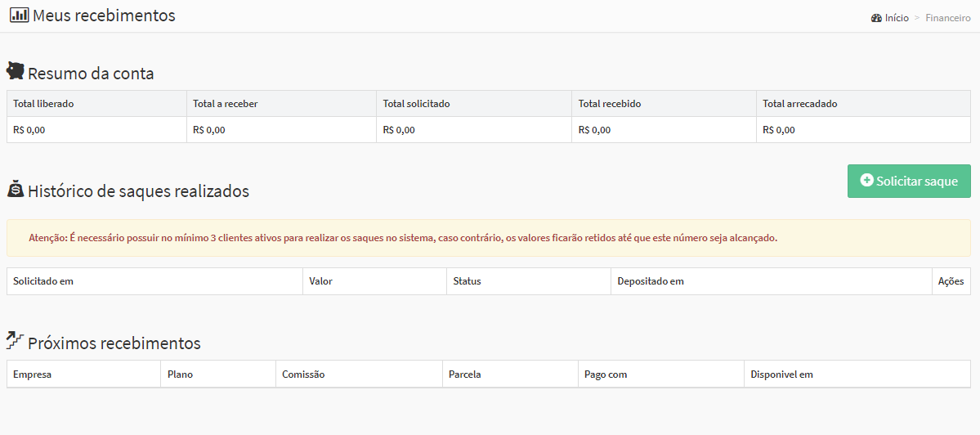
Task: Click the Total liberado column header
Action: point(43,104)
